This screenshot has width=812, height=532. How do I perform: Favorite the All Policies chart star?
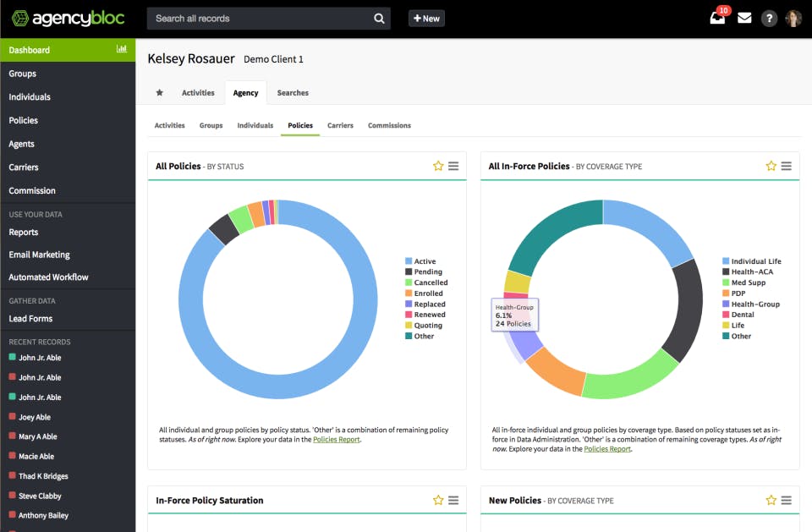pos(438,166)
